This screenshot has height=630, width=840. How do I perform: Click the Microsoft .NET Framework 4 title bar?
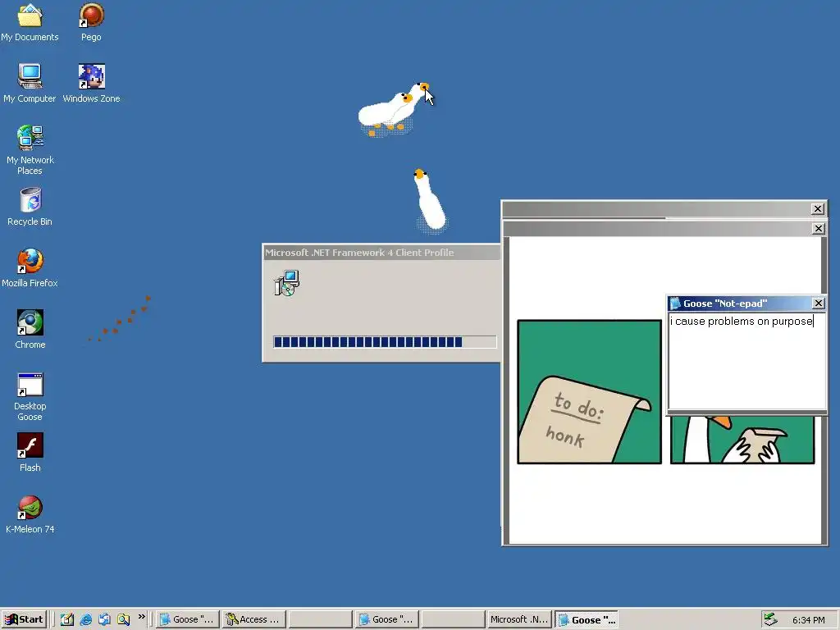(382, 253)
